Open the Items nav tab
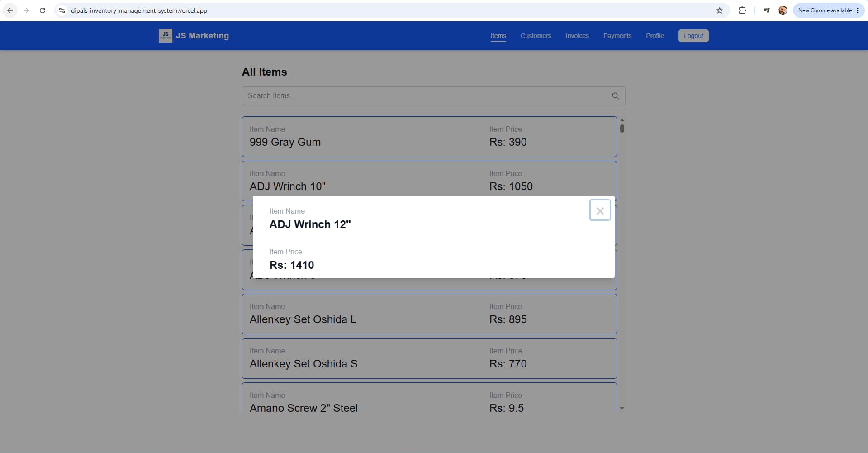 (x=498, y=36)
